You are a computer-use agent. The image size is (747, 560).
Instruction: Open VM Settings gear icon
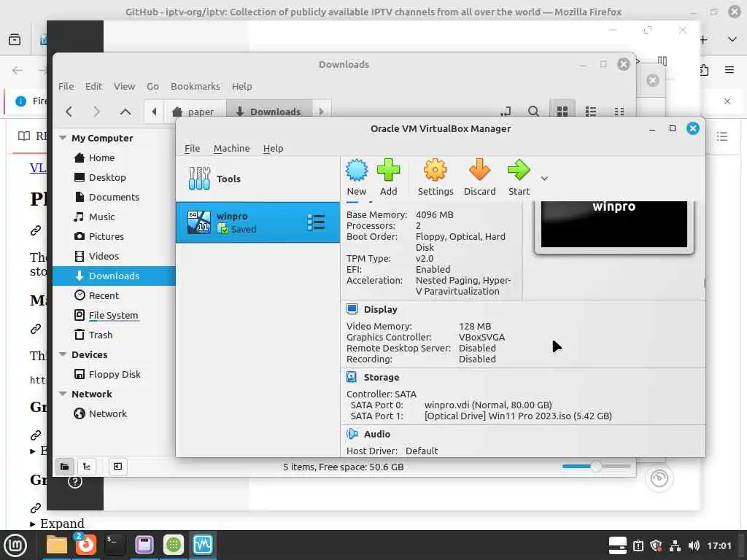click(x=435, y=177)
